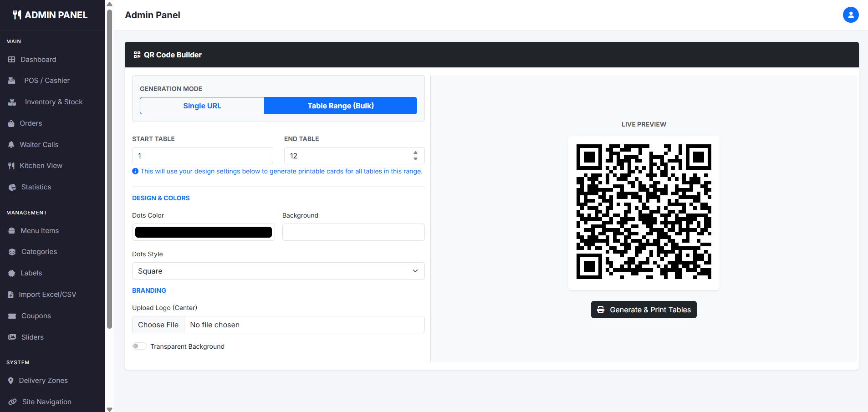Click the POS / Cashier register icon
The height and width of the screenshot is (412, 868).
pos(12,81)
